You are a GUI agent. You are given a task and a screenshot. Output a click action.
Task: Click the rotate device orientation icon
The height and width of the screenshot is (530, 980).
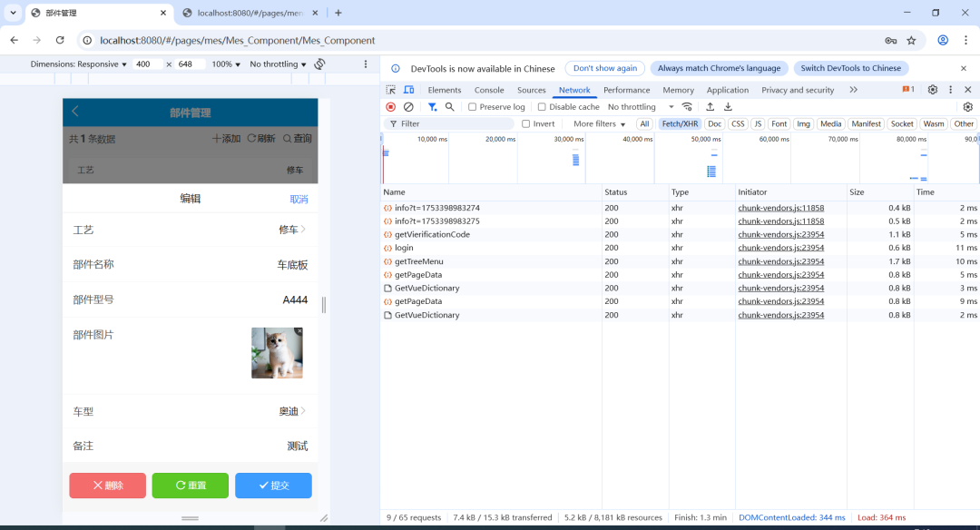tap(320, 64)
